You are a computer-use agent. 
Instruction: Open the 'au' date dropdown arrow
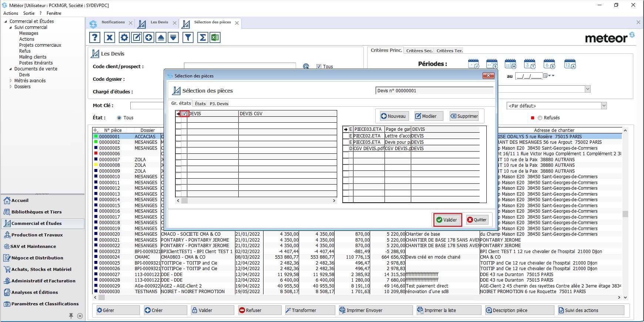tap(549, 76)
